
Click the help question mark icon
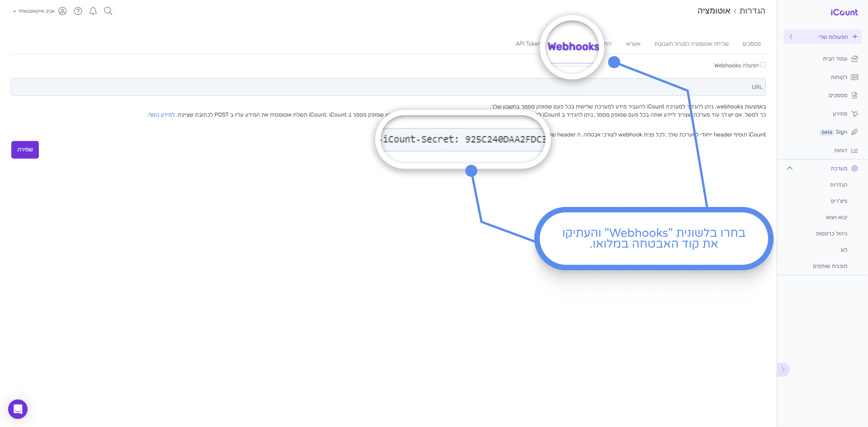(78, 11)
